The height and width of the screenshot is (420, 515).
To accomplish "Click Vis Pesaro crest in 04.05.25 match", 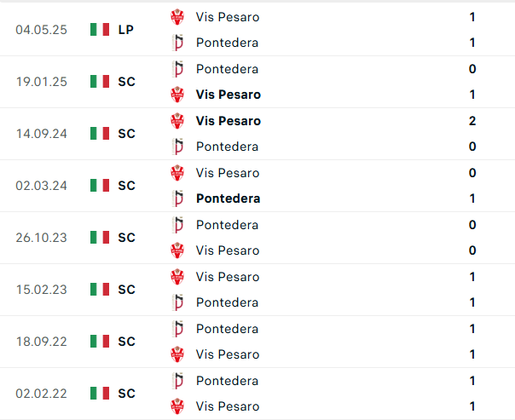I will pyautogui.click(x=177, y=17).
